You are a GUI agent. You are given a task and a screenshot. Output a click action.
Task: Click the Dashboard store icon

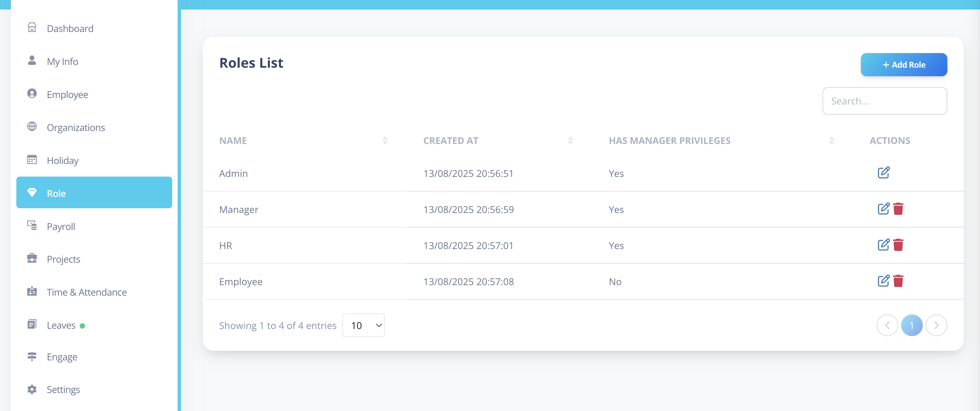(32, 28)
